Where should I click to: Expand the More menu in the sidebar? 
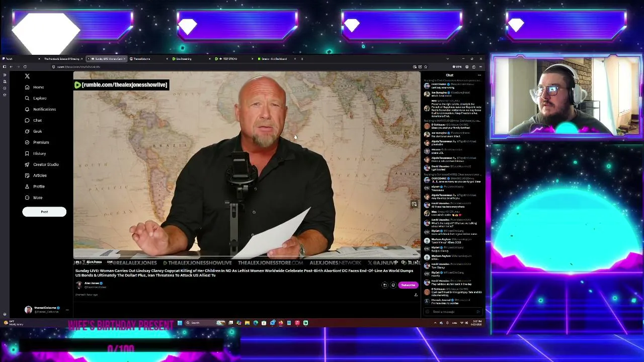[x=34, y=198]
